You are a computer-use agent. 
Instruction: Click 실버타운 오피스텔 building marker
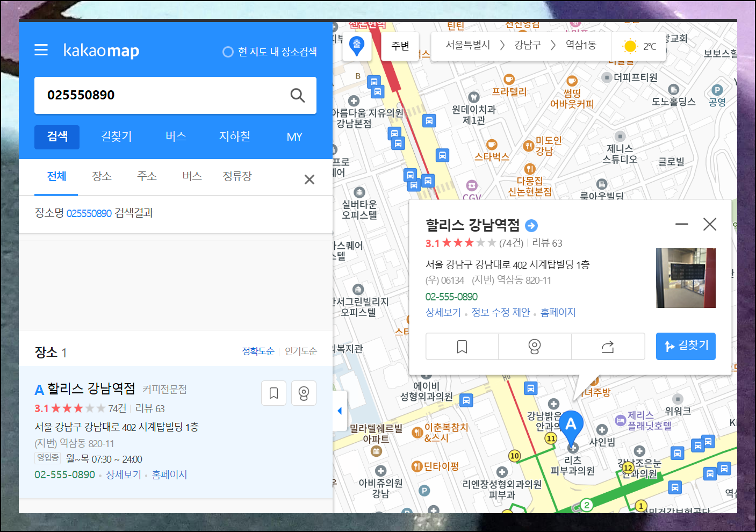tap(359, 192)
